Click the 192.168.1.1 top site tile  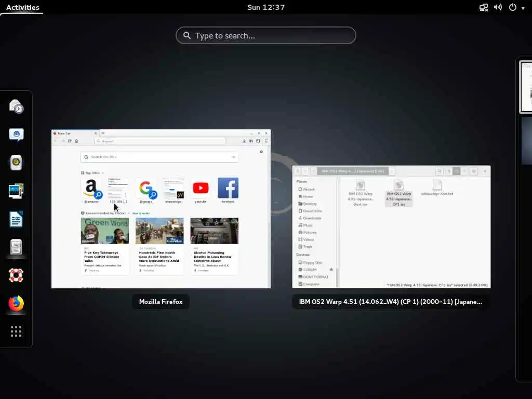(118, 190)
